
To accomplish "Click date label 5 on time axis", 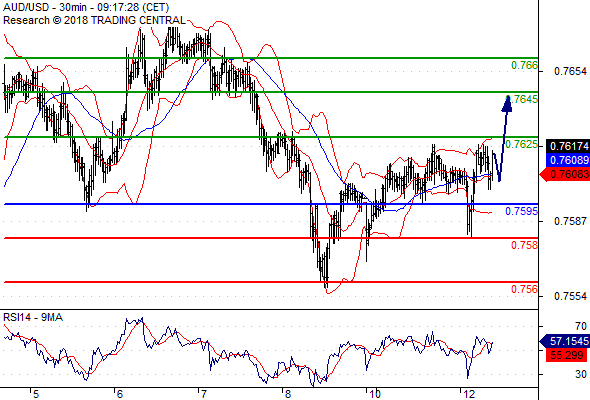I will 36,394.
